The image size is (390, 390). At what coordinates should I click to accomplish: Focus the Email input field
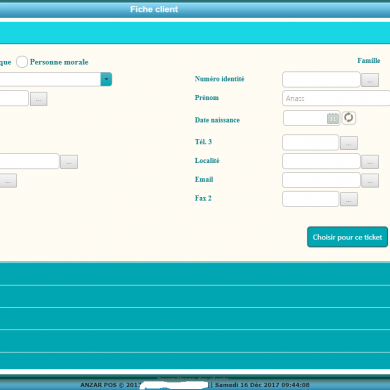coord(321,180)
